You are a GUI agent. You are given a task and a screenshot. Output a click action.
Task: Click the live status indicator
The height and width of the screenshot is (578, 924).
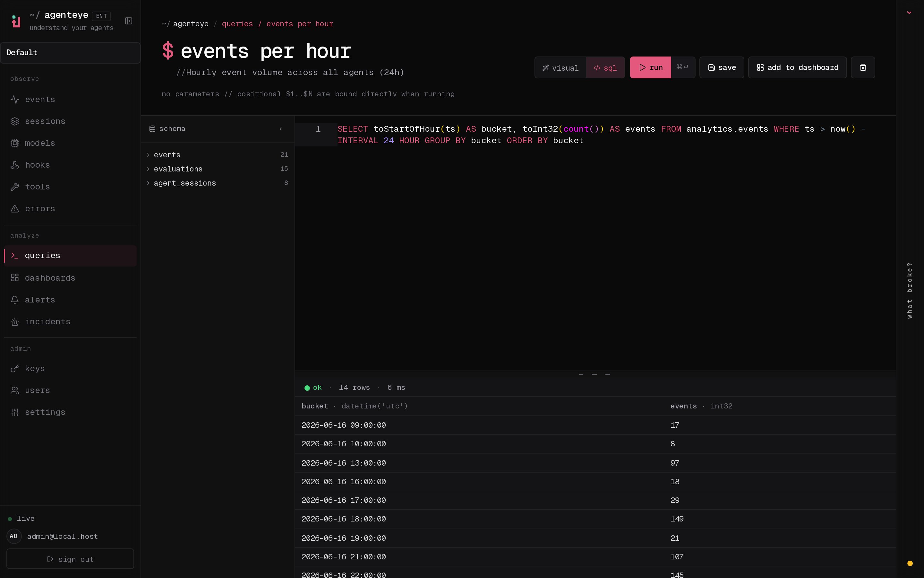21,519
